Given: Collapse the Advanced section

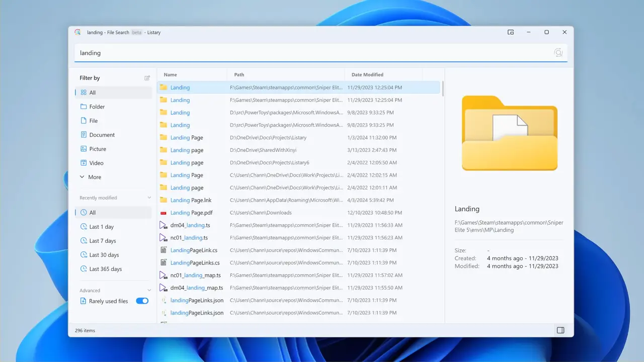Looking at the screenshot, I should tap(149, 291).
